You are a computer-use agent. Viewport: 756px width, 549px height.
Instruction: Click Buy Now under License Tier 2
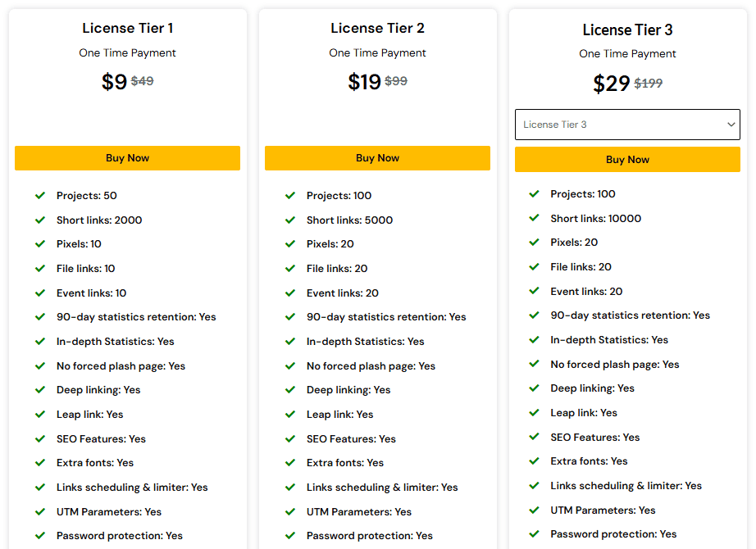coord(377,157)
